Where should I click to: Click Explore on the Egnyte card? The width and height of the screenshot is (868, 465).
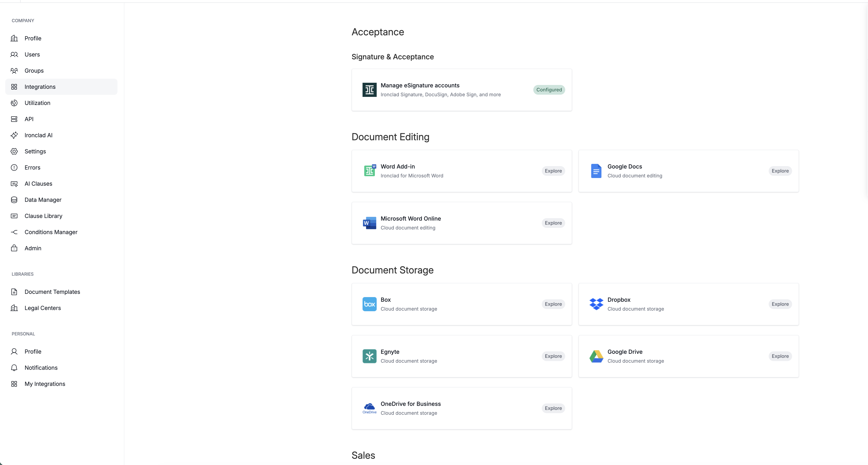tap(553, 356)
